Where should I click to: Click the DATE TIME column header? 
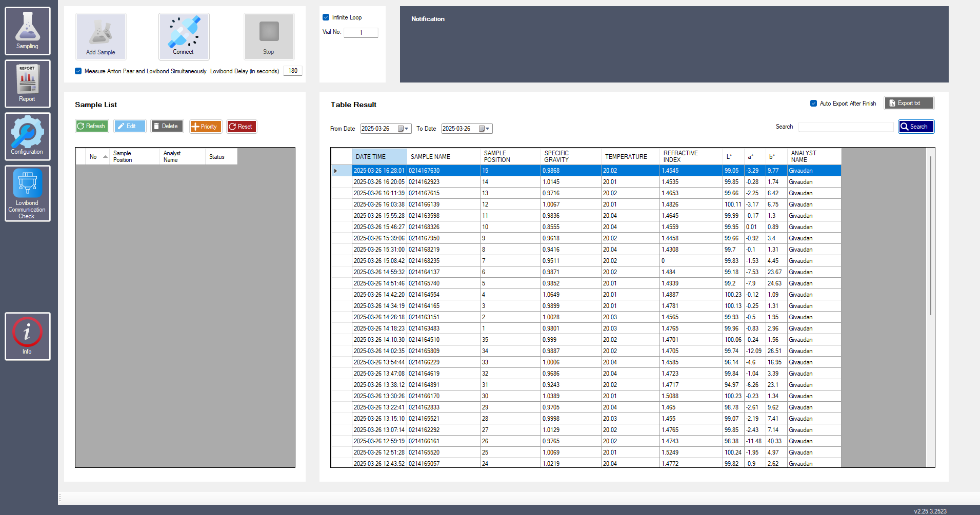click(379, 157)
